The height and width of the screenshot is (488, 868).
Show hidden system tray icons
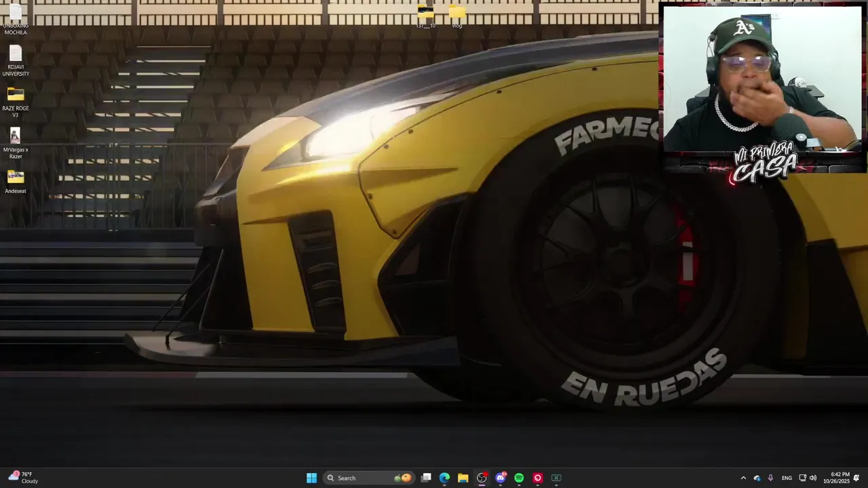point(743,478)
